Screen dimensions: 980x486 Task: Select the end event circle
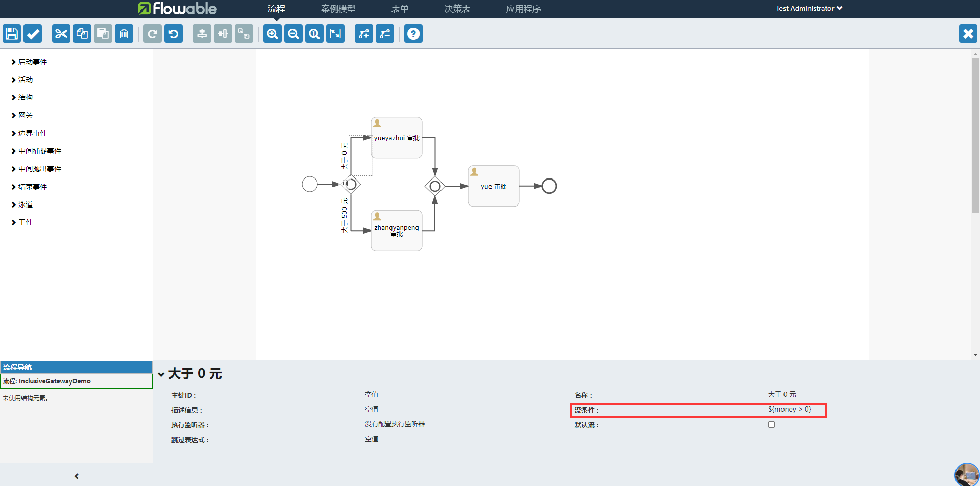(x=549, y=186)
